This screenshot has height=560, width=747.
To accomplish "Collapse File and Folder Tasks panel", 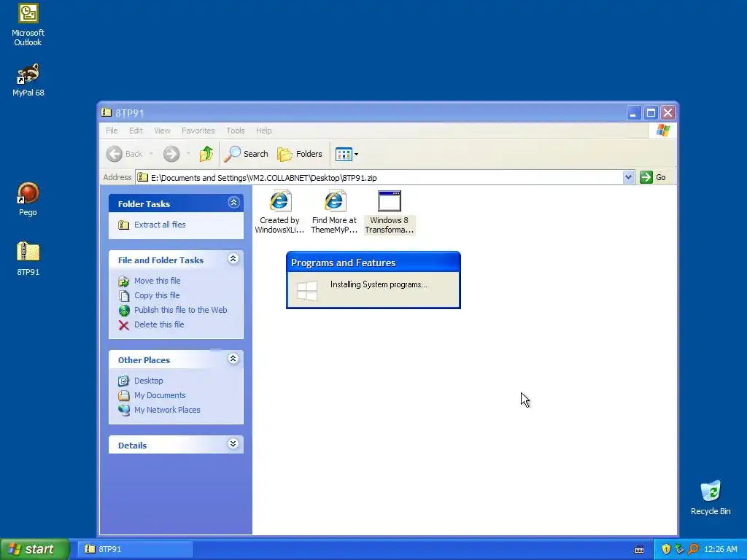I will pos(233,259).
